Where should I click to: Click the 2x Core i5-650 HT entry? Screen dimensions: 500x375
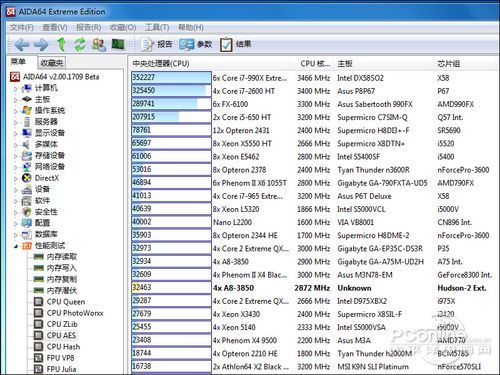pos(242,117)
